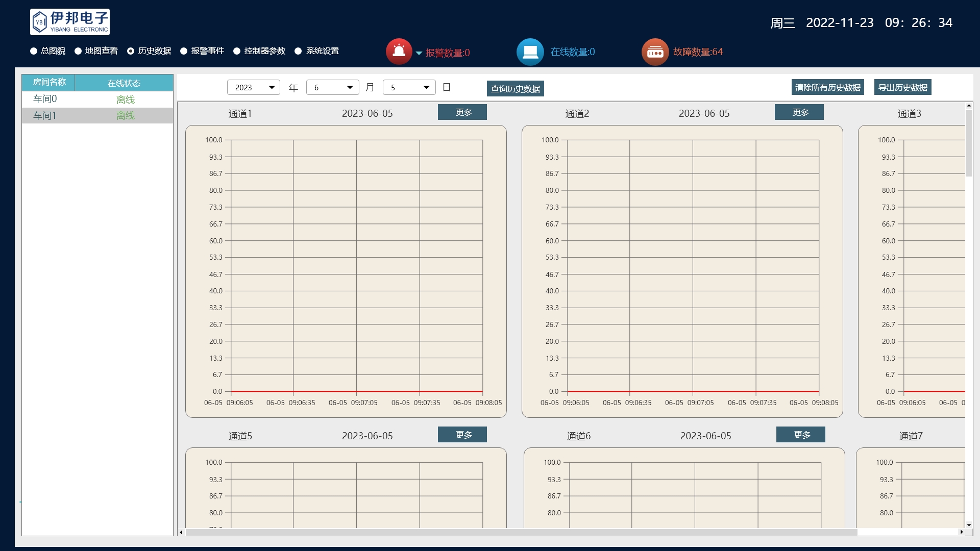980x551 pixels.
Task: Click the 清除所有历史数据 button
Action: (x=828, y=87)
